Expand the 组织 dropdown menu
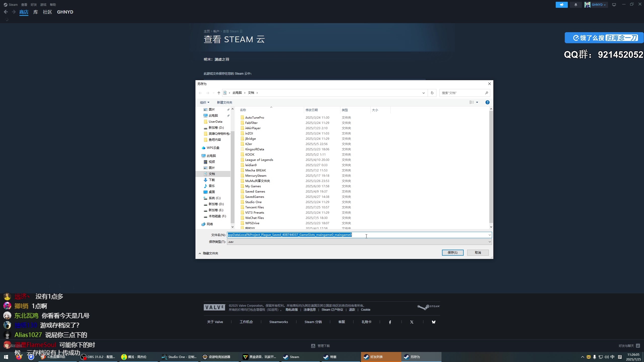 205,102
